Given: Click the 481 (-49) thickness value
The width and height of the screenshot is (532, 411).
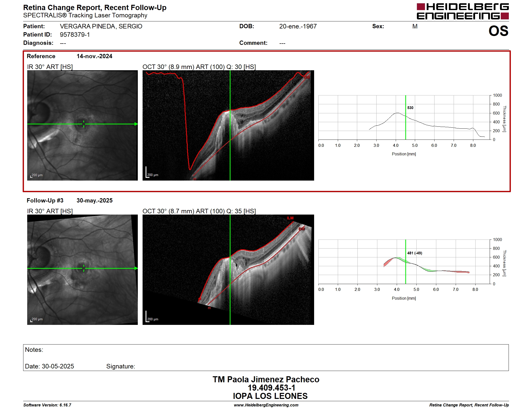Looking at the screenshot, I should (x=415, y=253).
